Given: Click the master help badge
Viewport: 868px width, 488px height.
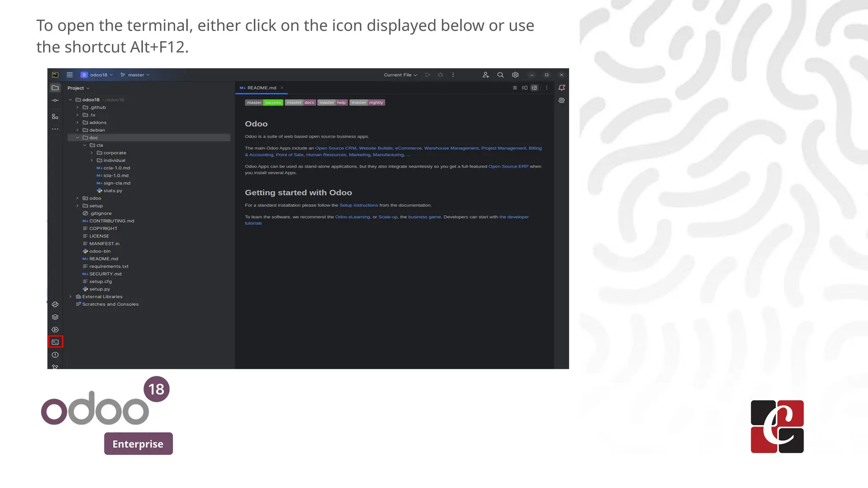Looking at the screenshot, I should (332, 103).
